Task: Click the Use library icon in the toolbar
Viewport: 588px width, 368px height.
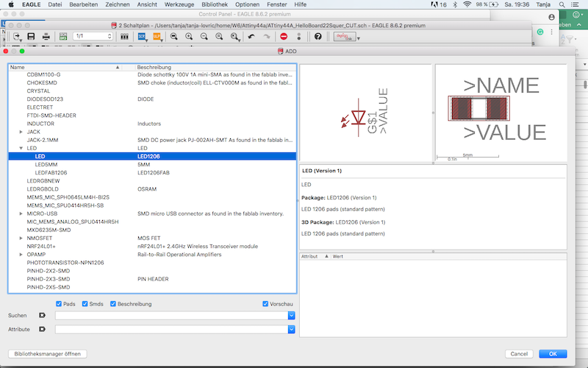Action: click(x=124, y=36)
